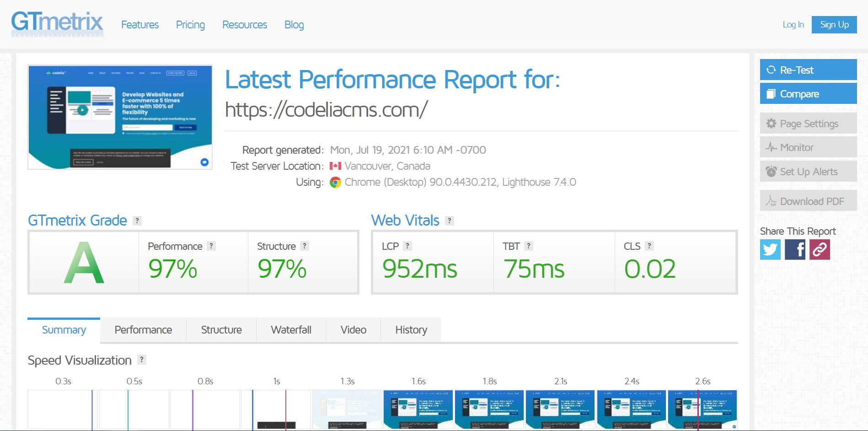The image size is (868, 431).
Task: Switch to the Video tab
Action: 353,329
